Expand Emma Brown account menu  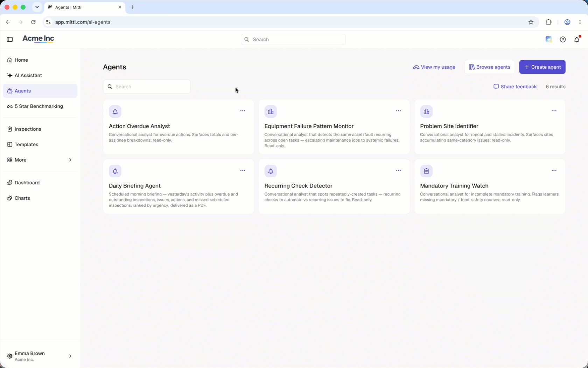coord(40,356)
